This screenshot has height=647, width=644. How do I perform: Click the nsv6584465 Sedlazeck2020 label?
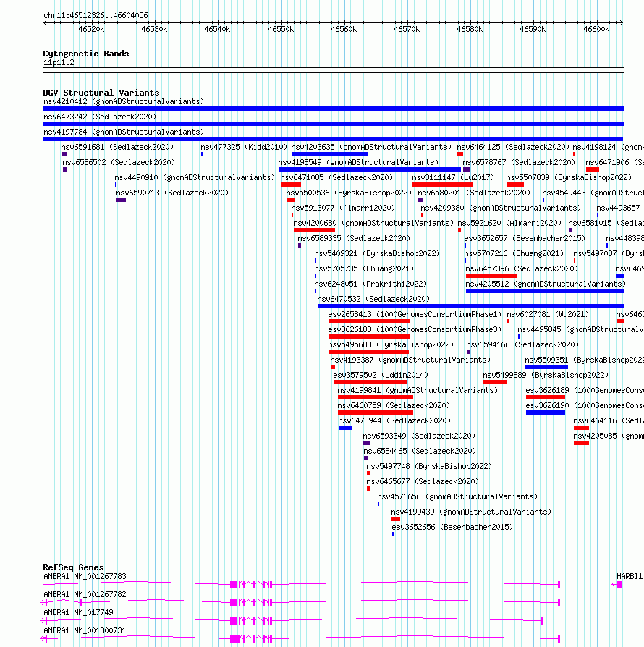[420, 452]
